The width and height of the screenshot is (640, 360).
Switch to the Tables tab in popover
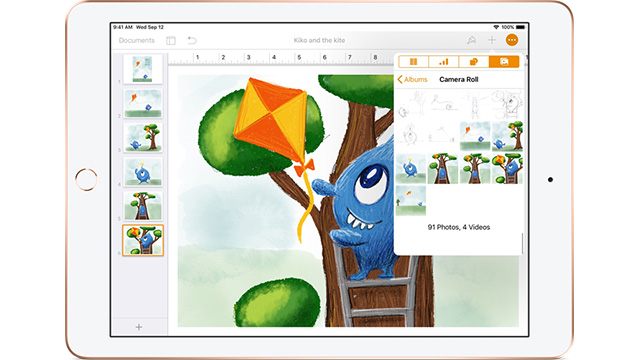pos(413,62)
